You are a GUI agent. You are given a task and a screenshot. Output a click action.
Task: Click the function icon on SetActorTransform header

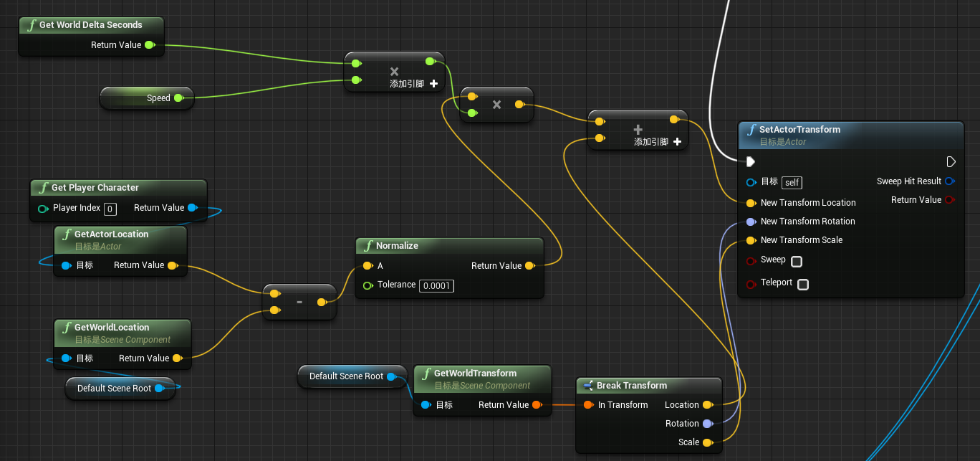[x=750, y=130]
